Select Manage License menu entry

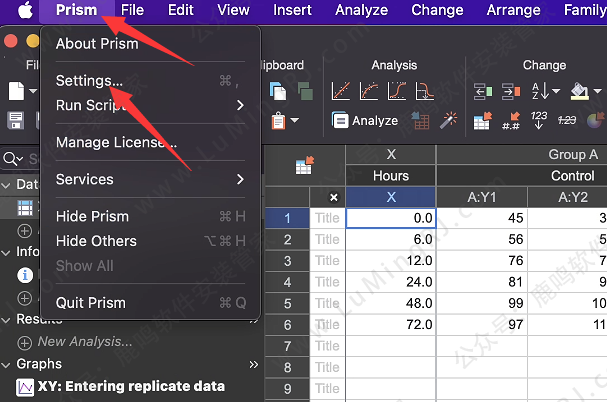click(x=116, y=142)
